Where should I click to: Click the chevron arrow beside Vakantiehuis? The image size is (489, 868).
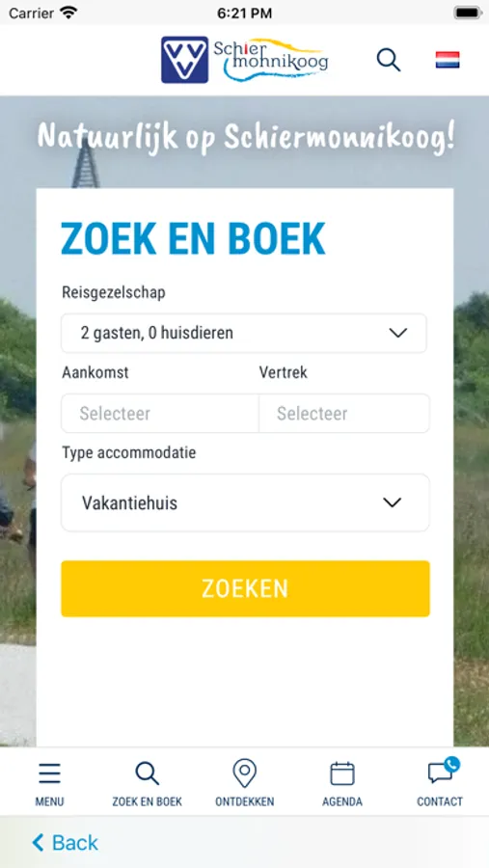click(393, 502)
